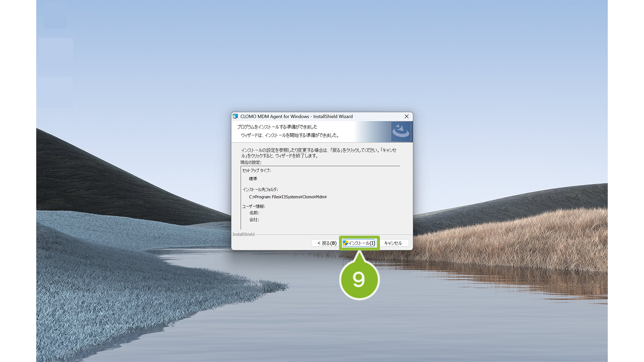Click the インストール(I) install button
Viewport: 644px width, 362px height.
pos(359,243)
